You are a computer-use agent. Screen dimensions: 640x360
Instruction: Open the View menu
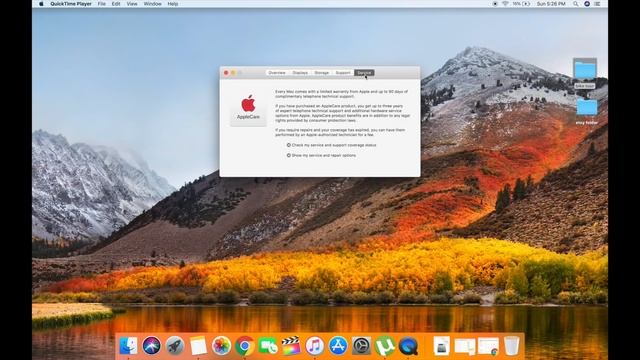[132, 4]
